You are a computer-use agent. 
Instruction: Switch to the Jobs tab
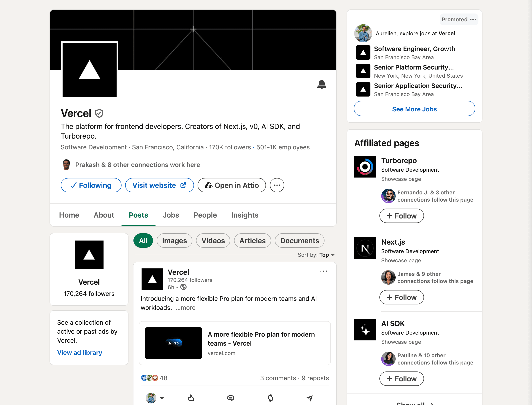171,215
